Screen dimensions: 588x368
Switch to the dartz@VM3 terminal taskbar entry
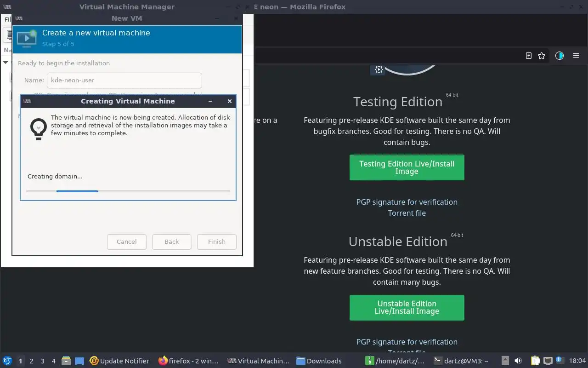[x=461, y=361]
